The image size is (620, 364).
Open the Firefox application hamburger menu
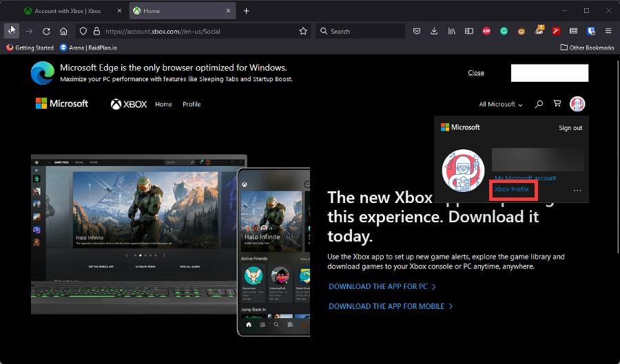tap(608, 31)
